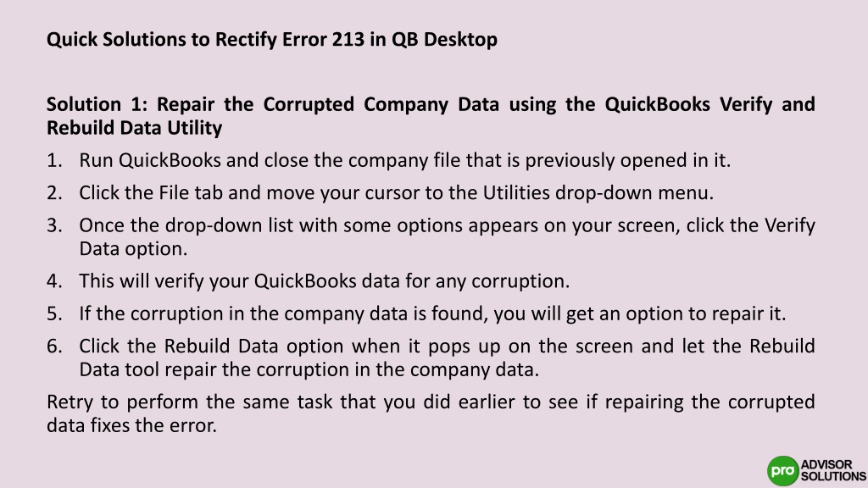This screenshot has height=488, width=868.
Task: Click the ADVISOR SOLUTIONS logo text
Action: tap(833, 470)
